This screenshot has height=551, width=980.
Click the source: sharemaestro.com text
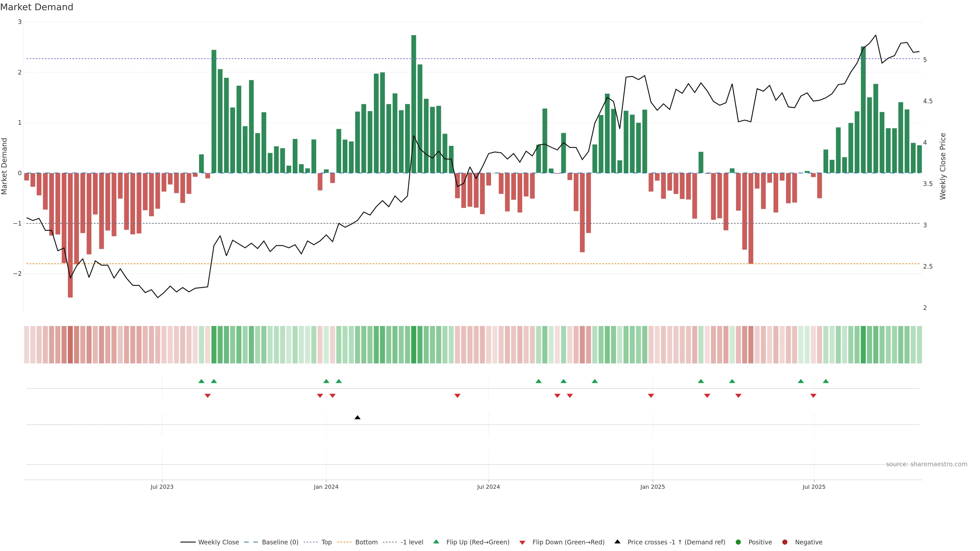click(926, 464)
